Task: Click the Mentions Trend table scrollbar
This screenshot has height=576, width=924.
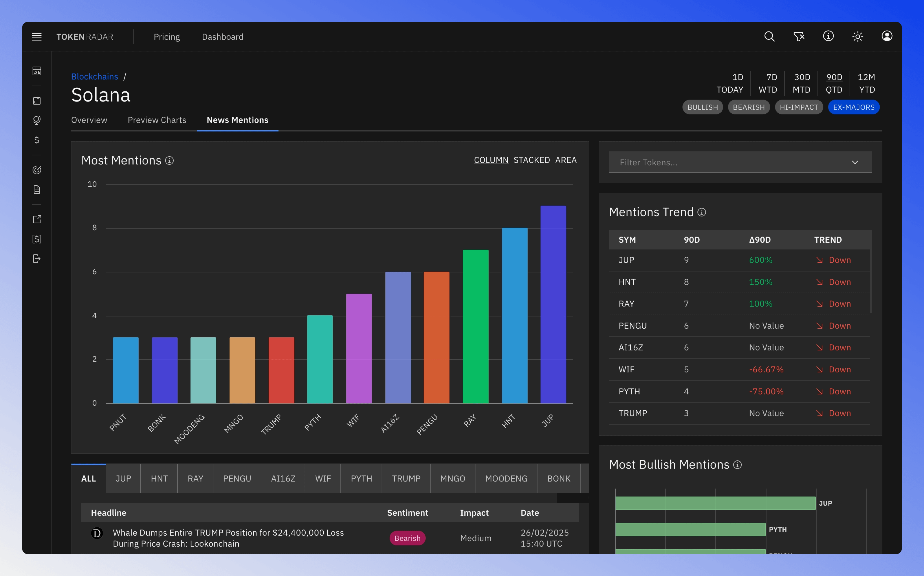Action: click(871, 281)
